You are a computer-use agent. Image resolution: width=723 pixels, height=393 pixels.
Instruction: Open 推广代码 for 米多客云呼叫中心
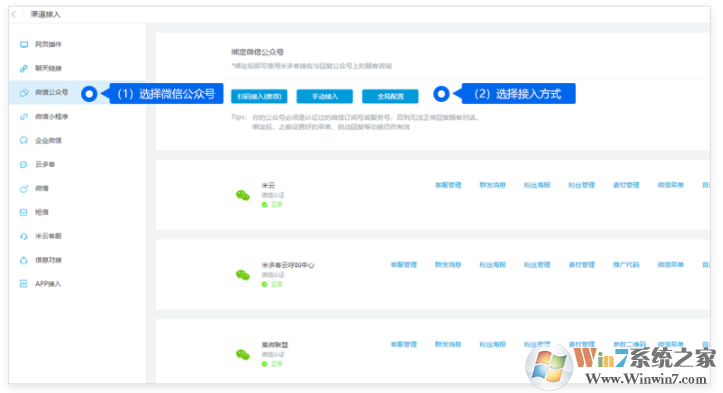pyautogui.click(x=626, y=265)
